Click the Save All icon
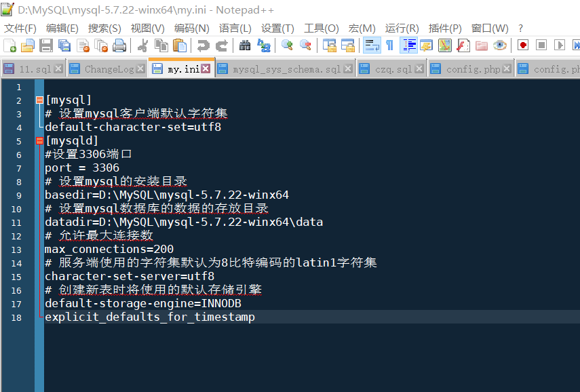Viewport: 580px width, 392px height. pos(64,45)
